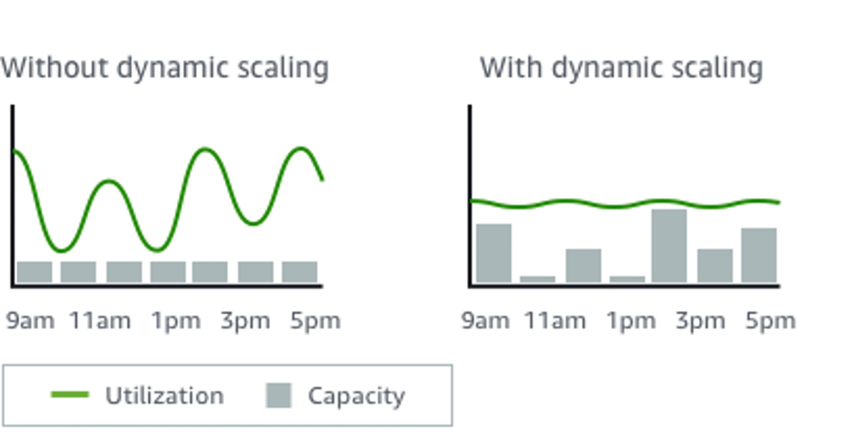The image size is (868, 437).
Task: Click the green Utilization legend line swatch
Action: pos(70,395)
